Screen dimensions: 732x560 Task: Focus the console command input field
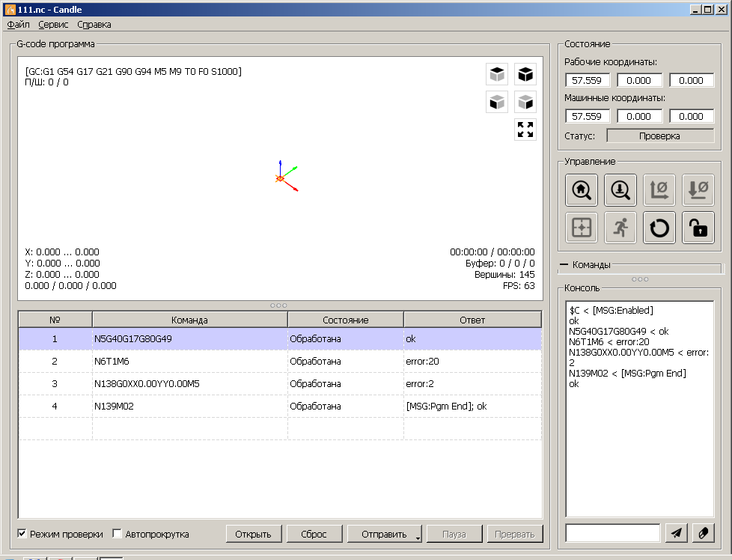[x=612, y=533]
